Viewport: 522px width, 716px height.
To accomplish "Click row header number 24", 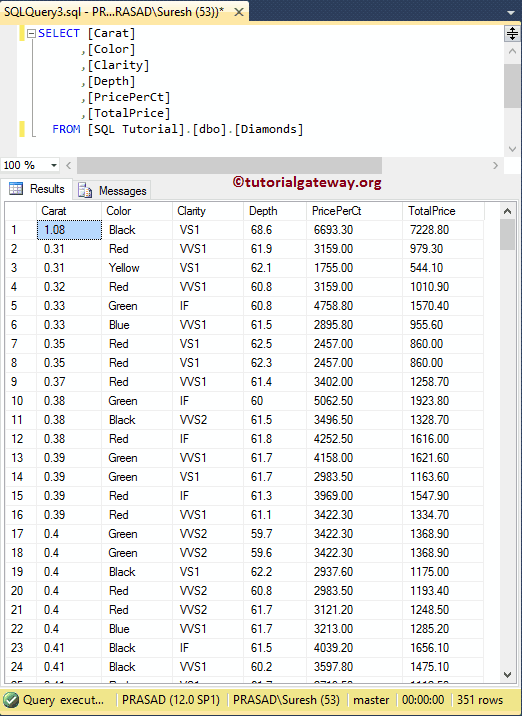I will pos(21,667).
